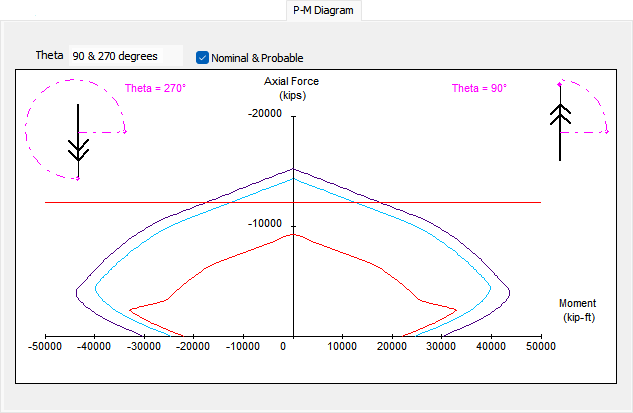Click the 10000 moment axis tick label
The height and width of the screenshot is (413, 633).
click(342, 346)
